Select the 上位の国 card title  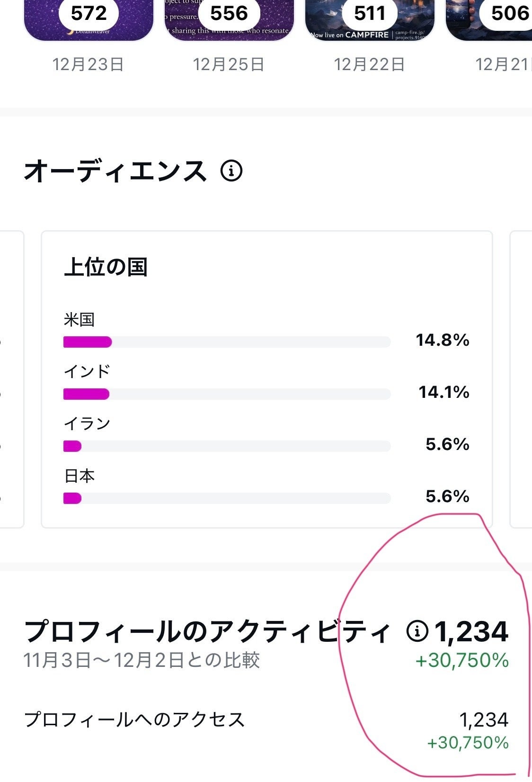pos(106,267)
